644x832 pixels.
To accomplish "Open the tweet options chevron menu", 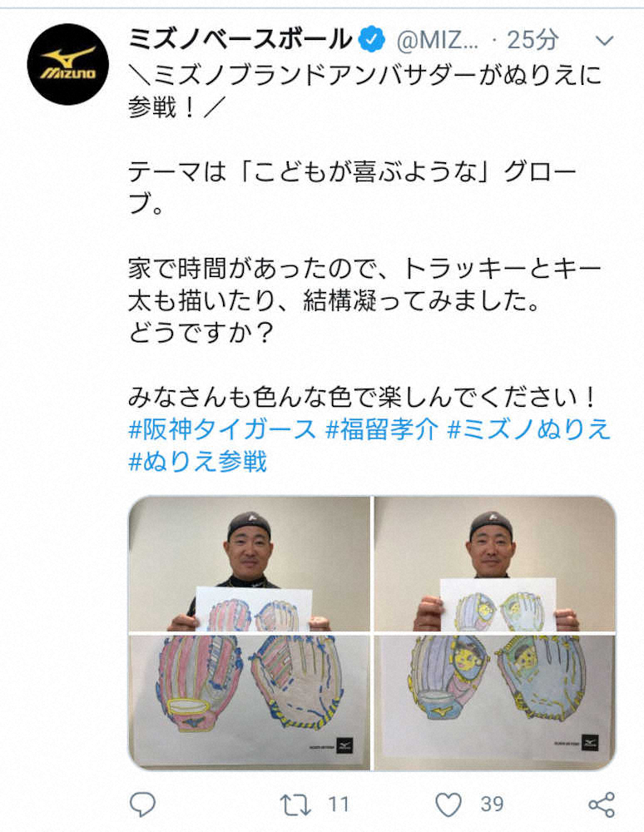I will 605,40.
